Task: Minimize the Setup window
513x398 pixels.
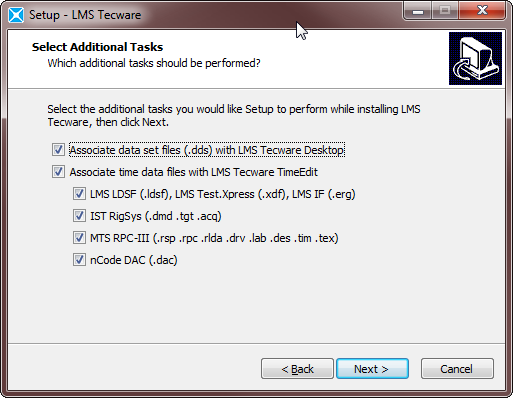Action: (418, 11)
